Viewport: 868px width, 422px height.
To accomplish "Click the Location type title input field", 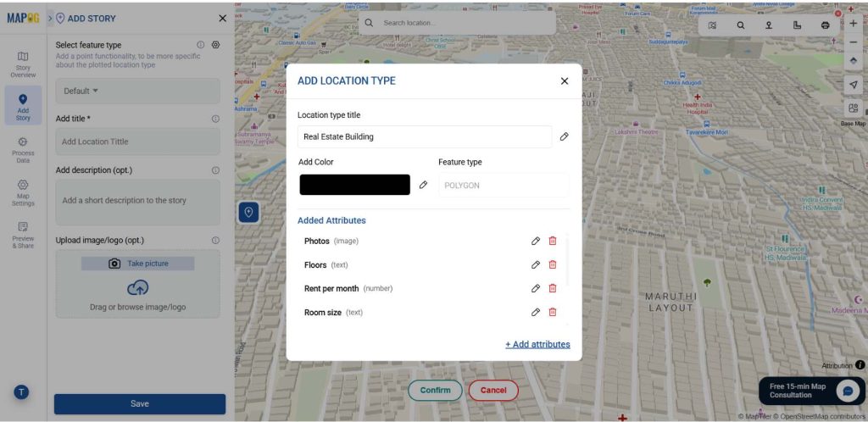I will coord(425,136).
